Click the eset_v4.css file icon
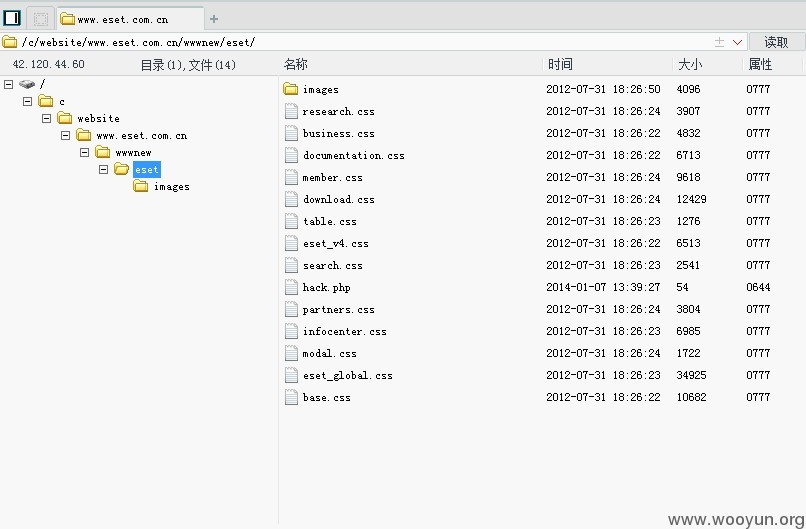 click(x=291, y=243)
